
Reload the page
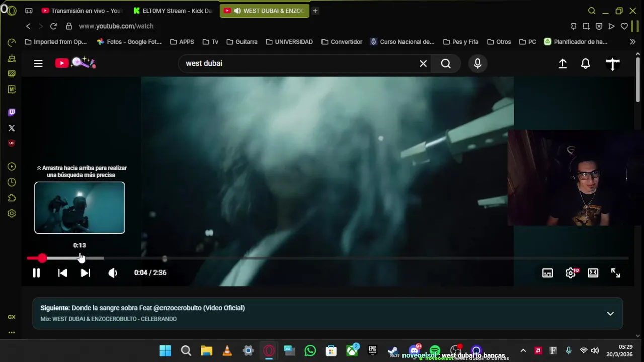[x=53, y=26]
